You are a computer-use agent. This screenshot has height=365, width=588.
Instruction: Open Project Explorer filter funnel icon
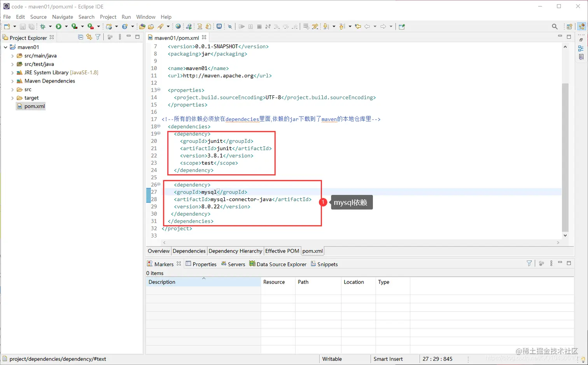pos(98,37)
